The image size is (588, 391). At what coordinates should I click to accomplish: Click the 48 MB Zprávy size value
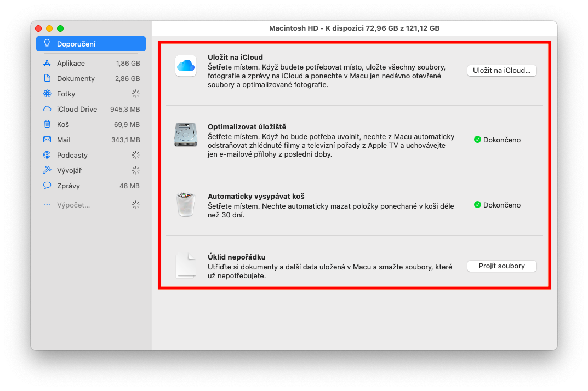(x=129, y=186)
